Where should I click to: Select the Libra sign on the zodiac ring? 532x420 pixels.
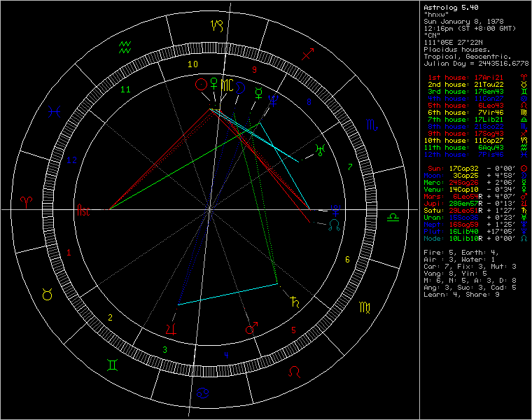394,217
